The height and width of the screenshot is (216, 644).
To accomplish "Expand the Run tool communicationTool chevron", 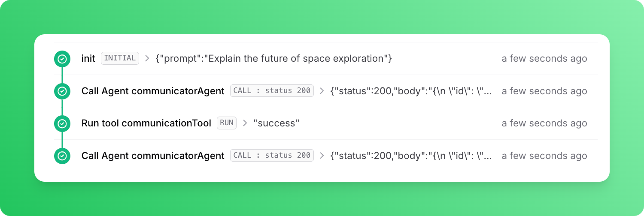I will pyautogui.click(x=245, y=123).
